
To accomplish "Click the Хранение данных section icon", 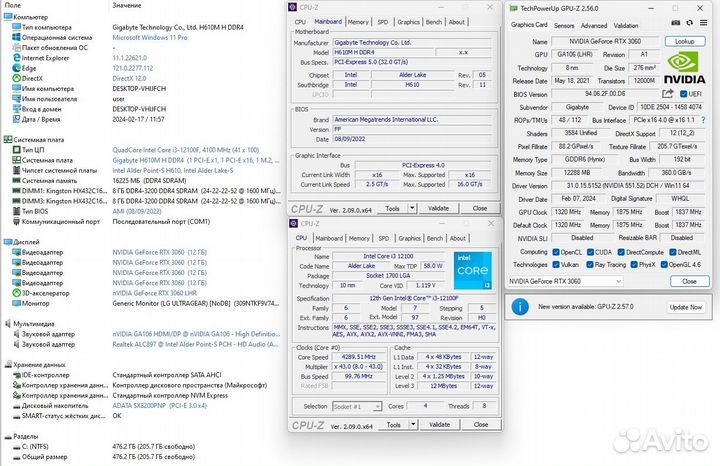I will [8, 365].
